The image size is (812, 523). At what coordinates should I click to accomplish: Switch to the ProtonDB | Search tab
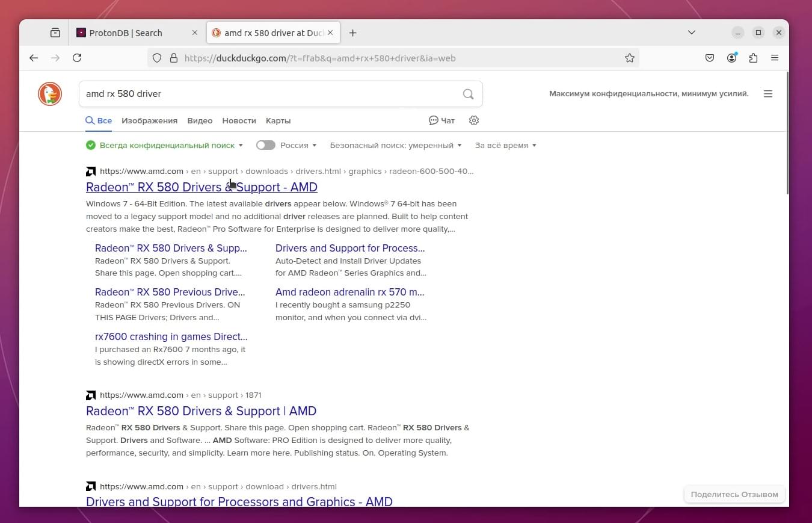tap(137, 33)
